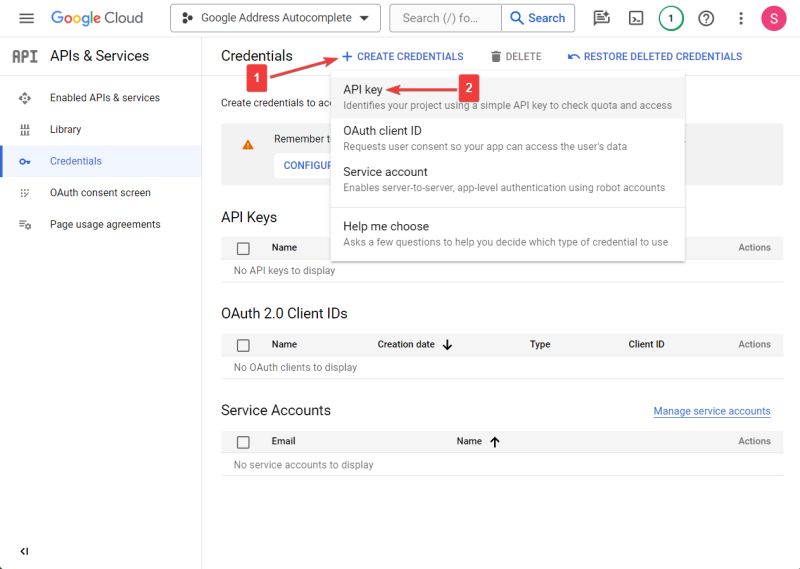Viewport: 800px width, 569px height.
Task: Click the Credentials key icon
Action: (x=24, y=161)
